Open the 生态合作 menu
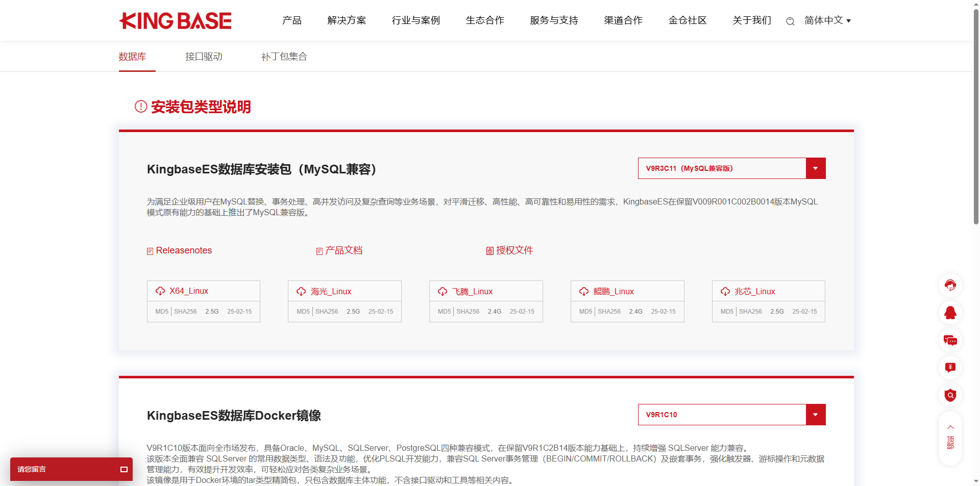This screenshot has width=980, height=486. pyautogui.click(x=485, y=20)
